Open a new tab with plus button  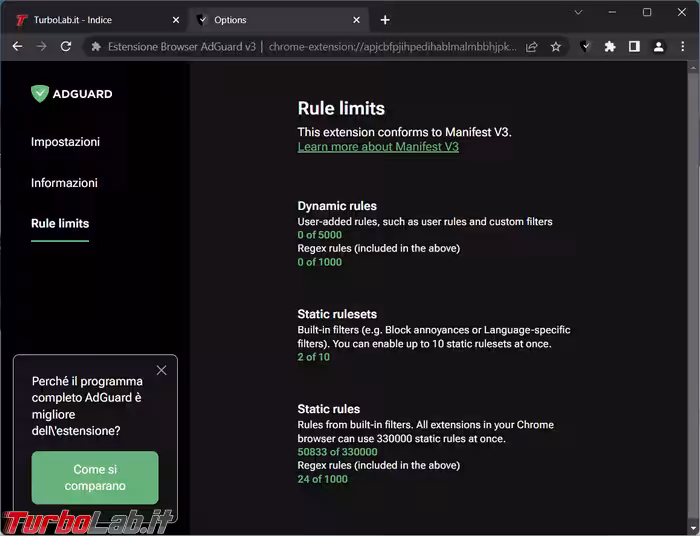(385, 20)
